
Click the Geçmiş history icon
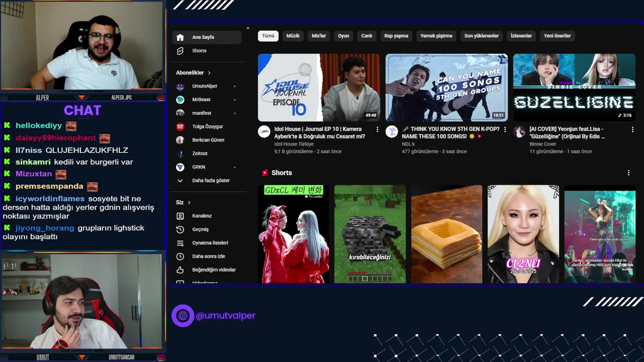click(180, 229)
